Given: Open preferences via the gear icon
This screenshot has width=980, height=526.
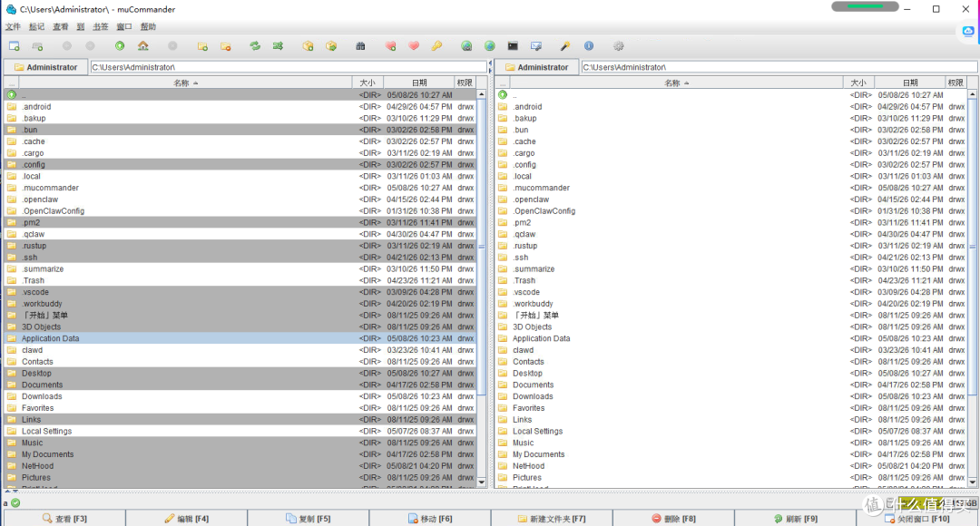Looking at the screenshot, I should coord(619,46).
